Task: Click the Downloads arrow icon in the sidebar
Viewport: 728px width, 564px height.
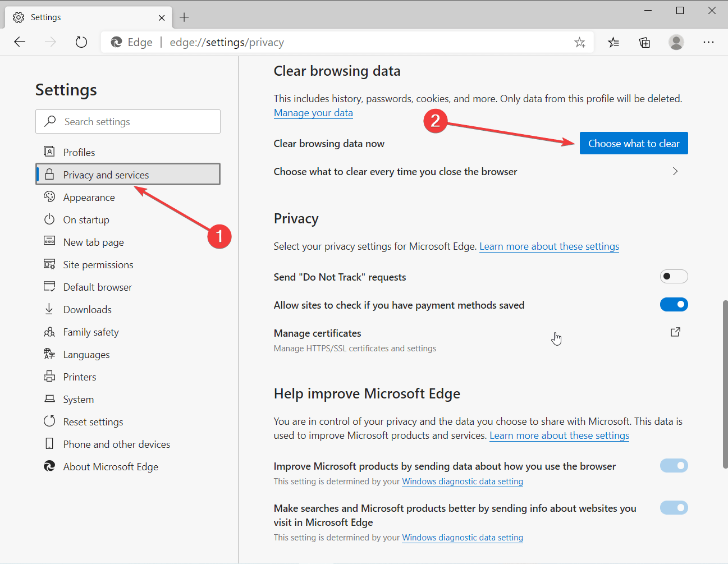Action: 49,309
